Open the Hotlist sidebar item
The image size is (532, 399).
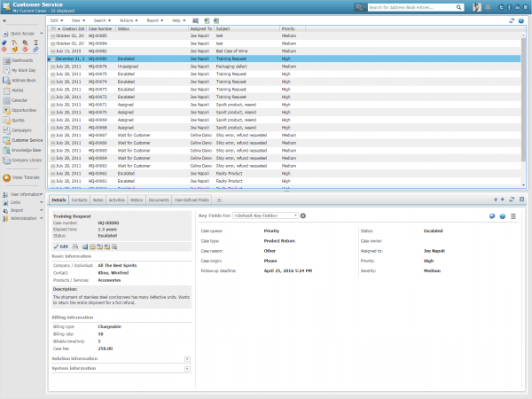coord(13,90)
